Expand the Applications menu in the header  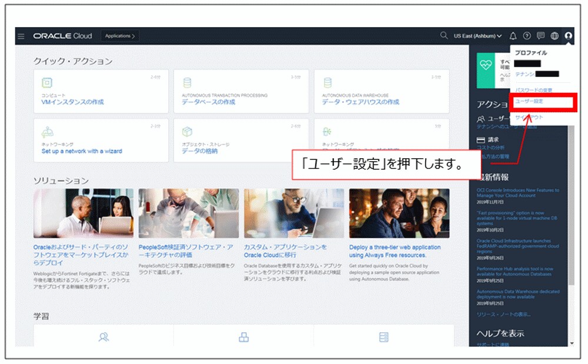point(120,35)
